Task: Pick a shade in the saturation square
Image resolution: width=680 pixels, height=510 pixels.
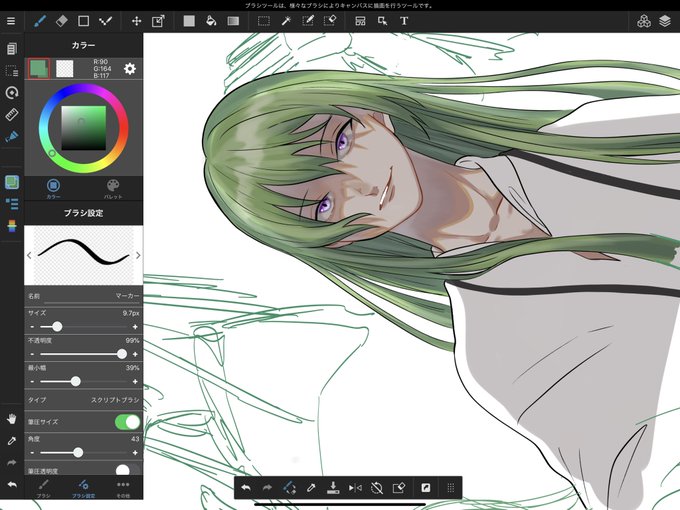Action: [83, 128]
